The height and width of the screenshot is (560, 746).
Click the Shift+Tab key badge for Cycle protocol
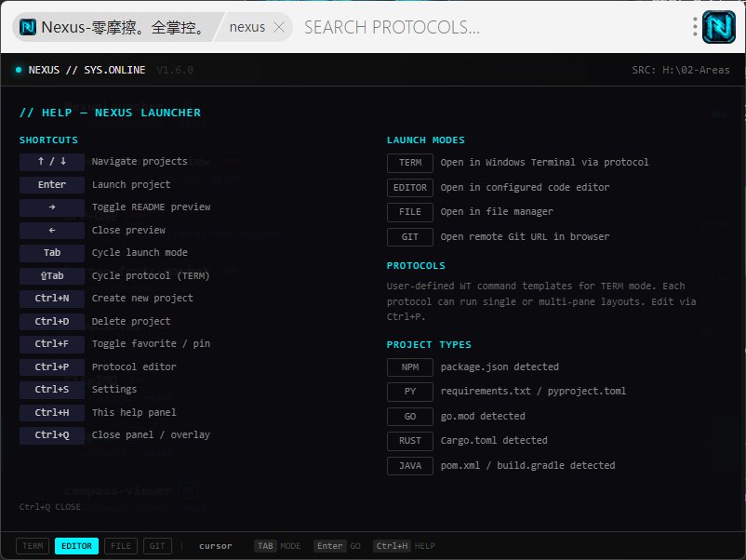[52, 275]
